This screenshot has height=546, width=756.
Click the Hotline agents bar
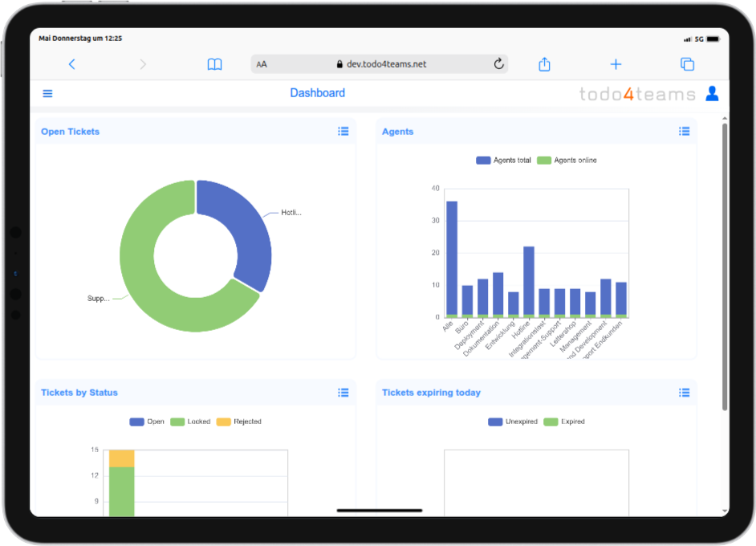[529, 282]
